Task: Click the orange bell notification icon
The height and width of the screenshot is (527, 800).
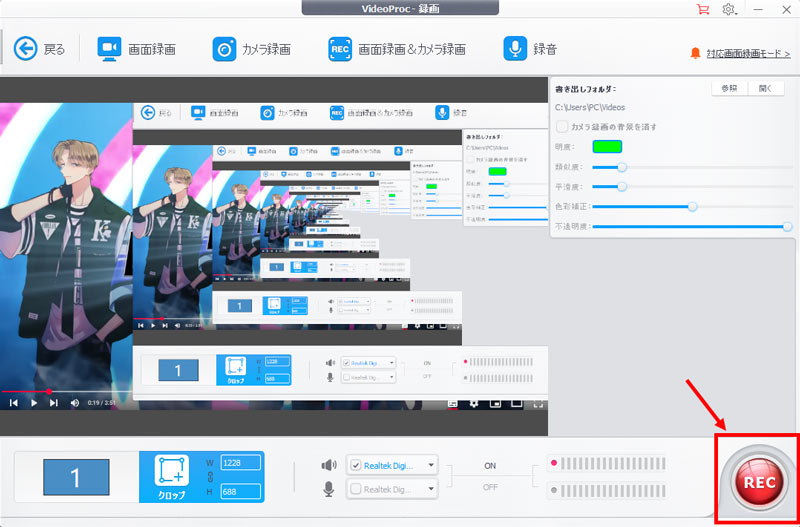Action: [x=695, y=53]
